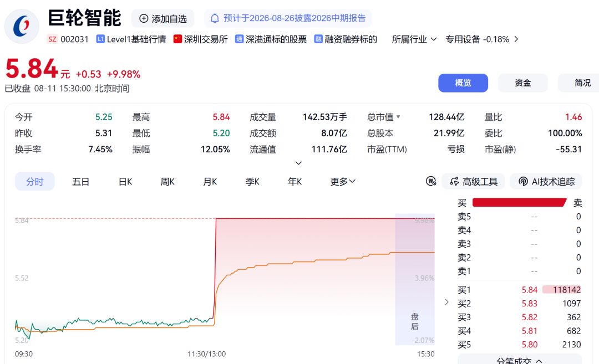Click the 量比 1.46 value

click(x=573, y=117)
